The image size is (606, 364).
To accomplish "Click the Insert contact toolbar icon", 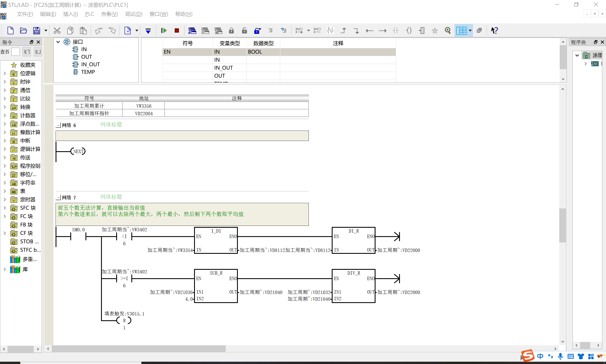I will 396,31.
